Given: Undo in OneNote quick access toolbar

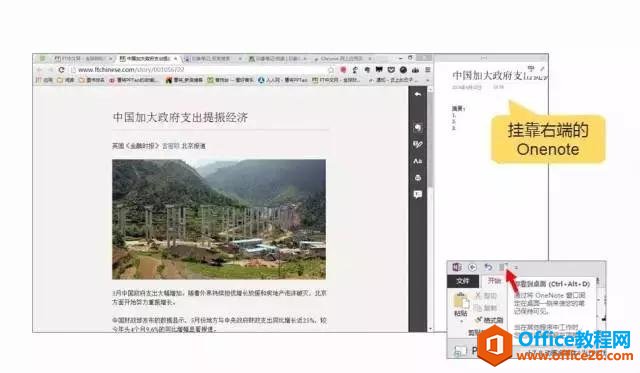Looking at the screenshot, I should pyautogui.click(x=488, y=267).
